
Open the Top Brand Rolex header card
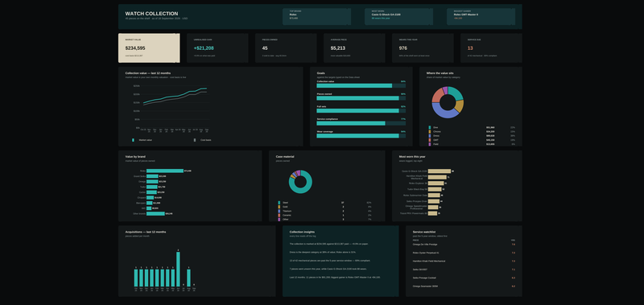[316, 16]
